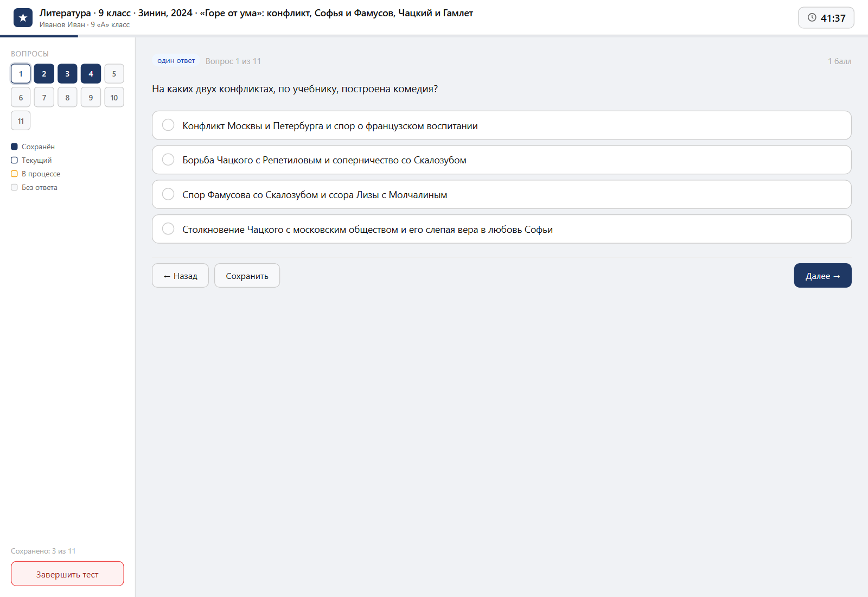Finish the test with Завершить тест

67,574
